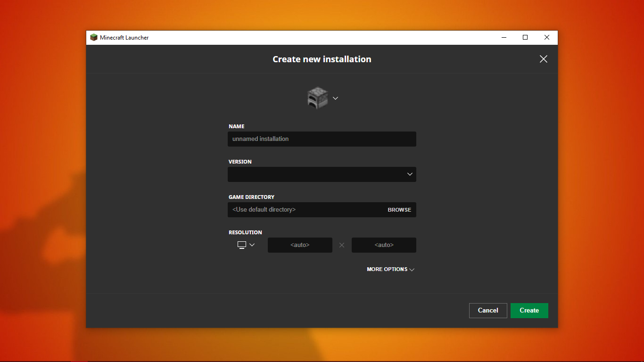
Task: Click the multiplication sign between resolution fields
Action: coord(342,245)
